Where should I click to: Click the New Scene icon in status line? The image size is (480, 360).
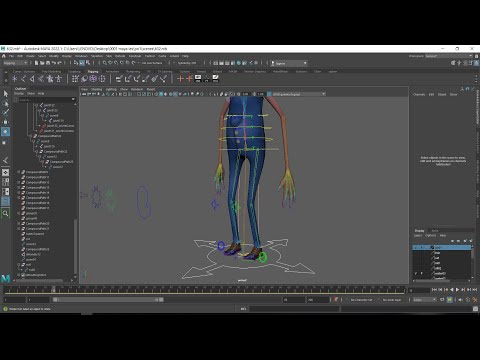point(37,63)
